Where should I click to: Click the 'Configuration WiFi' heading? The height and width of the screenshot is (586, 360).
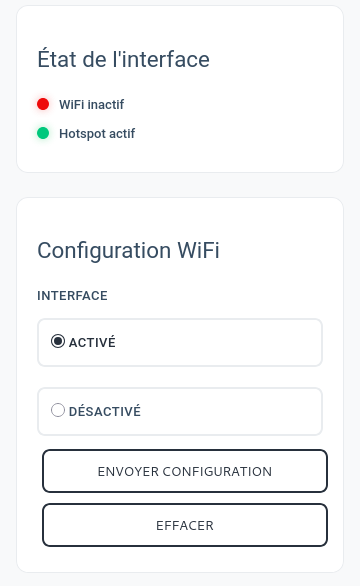(128, 250)
